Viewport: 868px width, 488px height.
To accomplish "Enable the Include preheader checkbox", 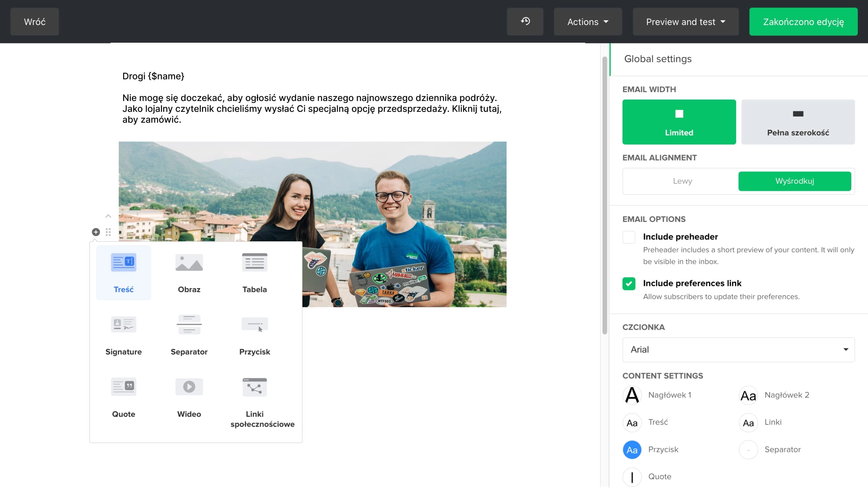I will coord(629,237).
